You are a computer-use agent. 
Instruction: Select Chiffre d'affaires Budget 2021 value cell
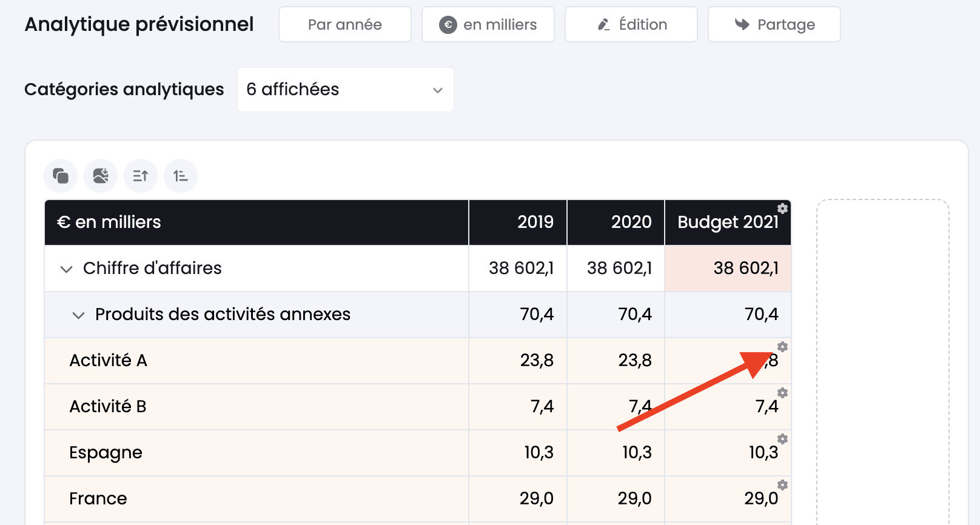(x=728, y=269)
